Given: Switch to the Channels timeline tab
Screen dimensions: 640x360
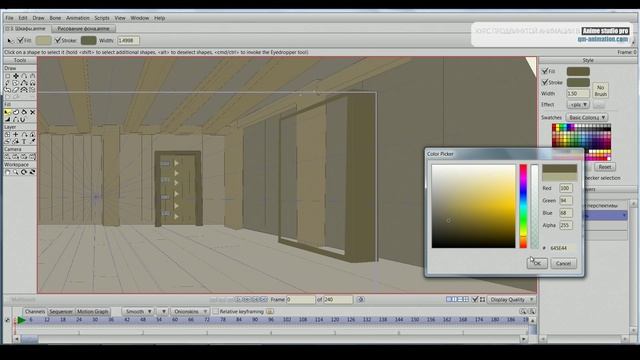Looking at the screenshot, I should tap(35, 311).
